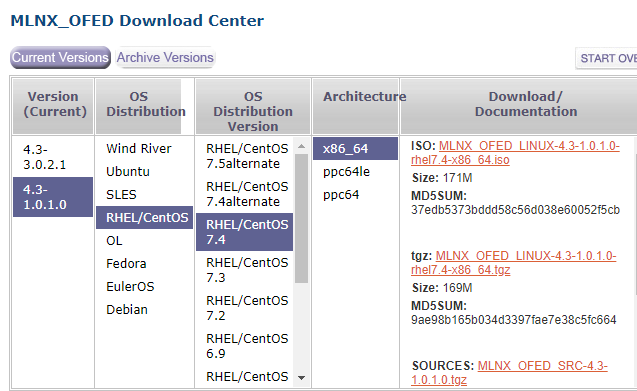The height and width of the screenshot is (391, 637).
Task: Select the RHEL/CentOS distribution entry
Action: 144,217
